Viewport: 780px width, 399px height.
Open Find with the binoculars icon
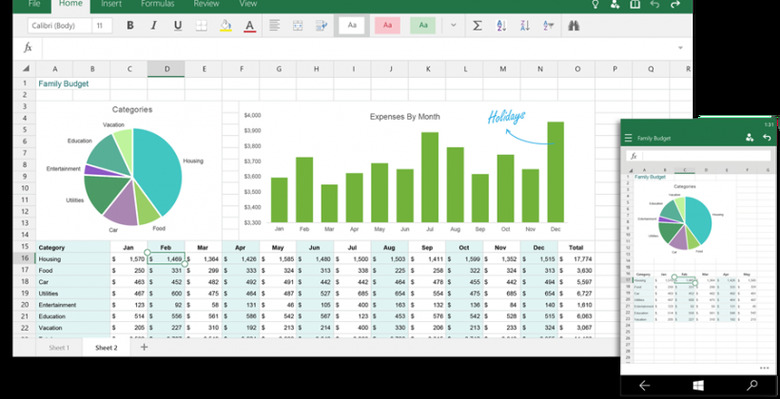574,25
